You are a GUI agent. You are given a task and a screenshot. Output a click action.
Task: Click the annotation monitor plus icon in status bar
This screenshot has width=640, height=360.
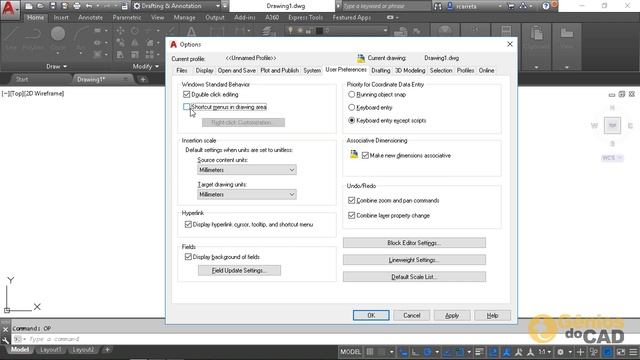click(x=580, y=351)
